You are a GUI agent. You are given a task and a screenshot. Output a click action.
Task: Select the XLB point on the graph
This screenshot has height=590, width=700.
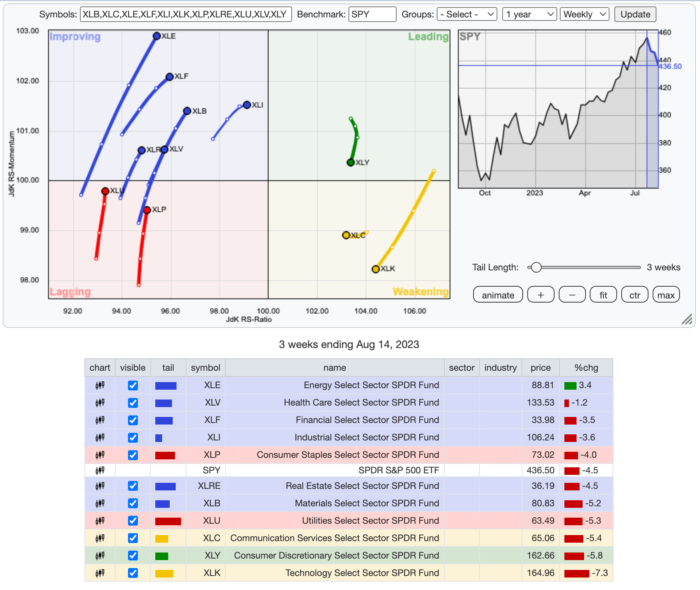click(187, 111)
